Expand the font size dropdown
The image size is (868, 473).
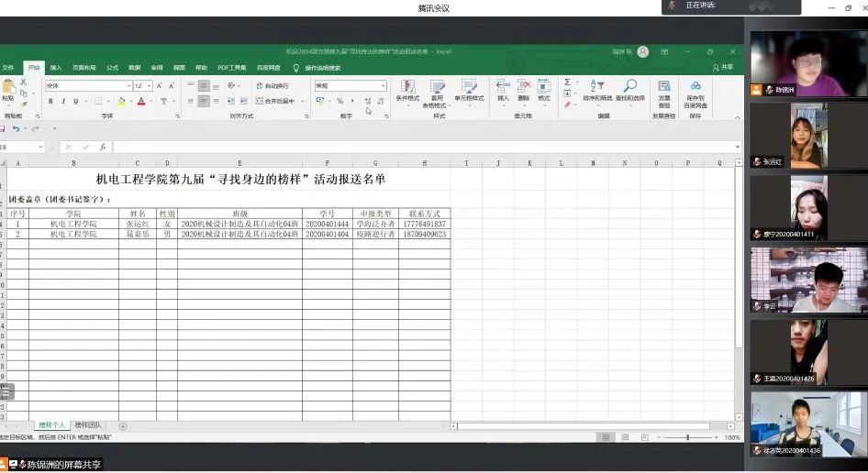[150, 86]
